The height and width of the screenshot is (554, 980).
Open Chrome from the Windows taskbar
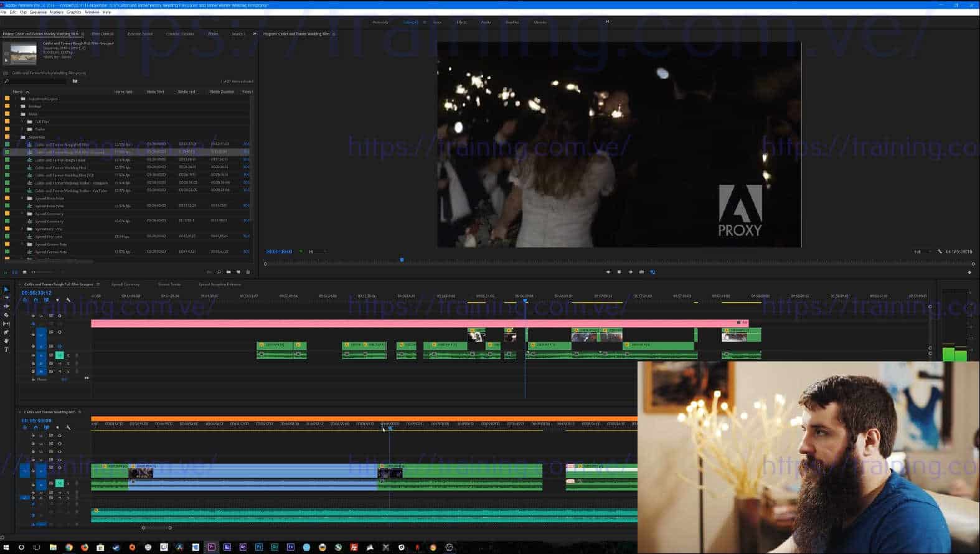pos(68,547)
